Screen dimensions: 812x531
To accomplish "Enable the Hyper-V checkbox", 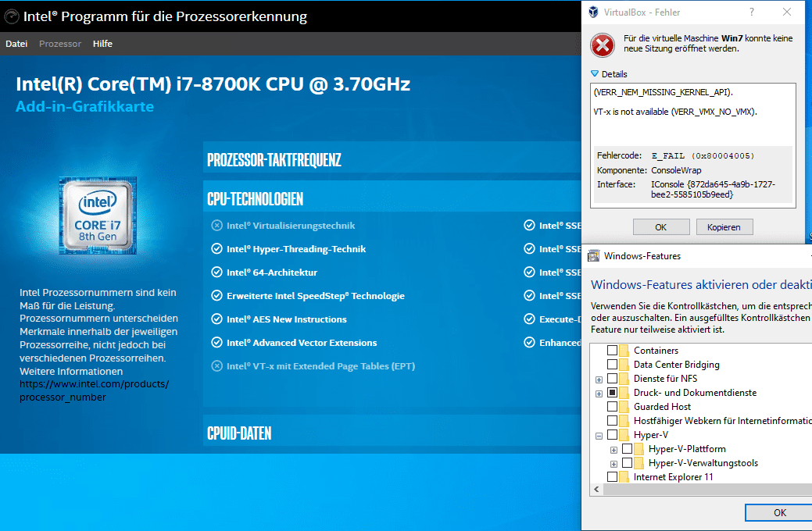I will click(612, 435).
